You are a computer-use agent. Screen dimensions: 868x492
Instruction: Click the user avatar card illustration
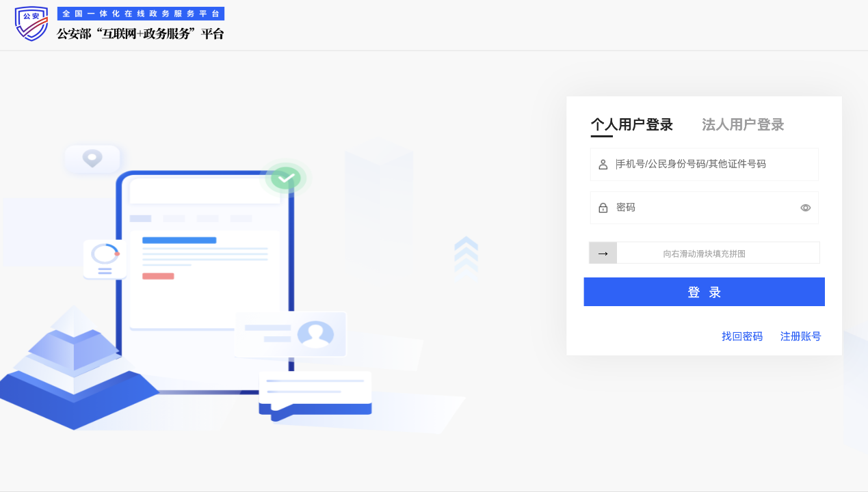pos(290,334)
